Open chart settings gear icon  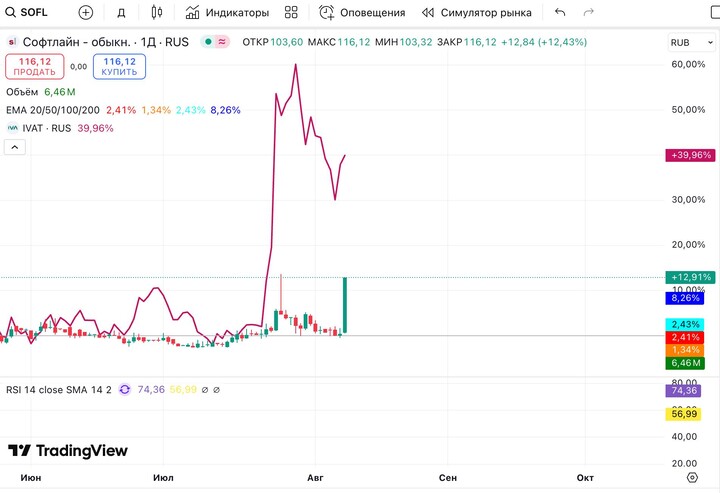coord(692,478)
